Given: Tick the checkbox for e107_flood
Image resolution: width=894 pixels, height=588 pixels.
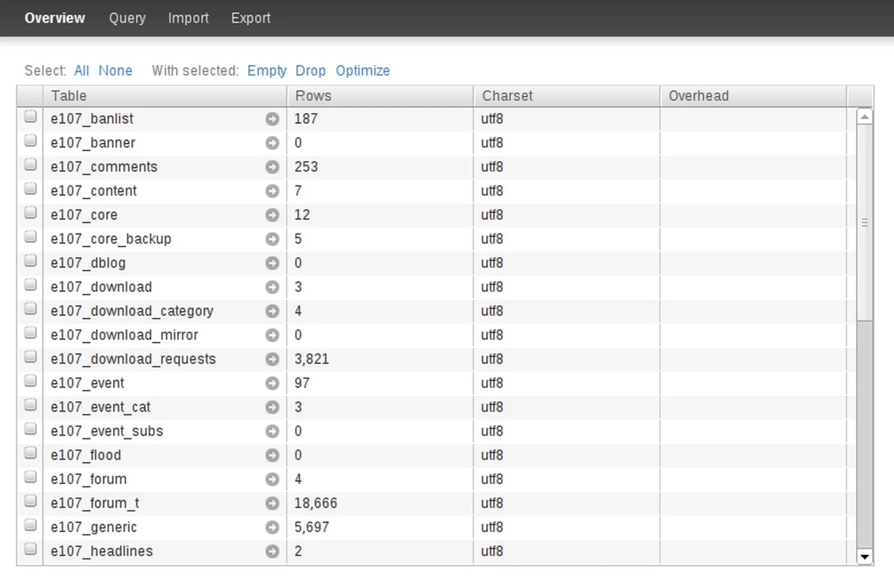Looking at the screenshot, I should [x=30, y=453].
